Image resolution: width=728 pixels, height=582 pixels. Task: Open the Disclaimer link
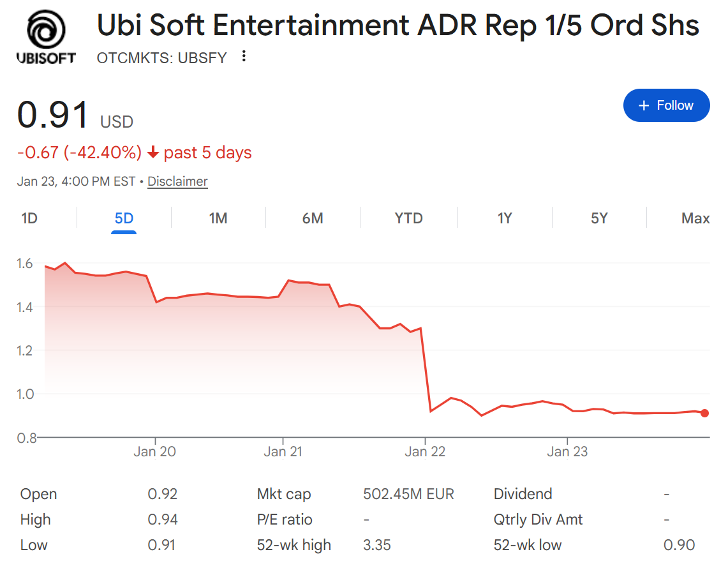click(177, 181)
